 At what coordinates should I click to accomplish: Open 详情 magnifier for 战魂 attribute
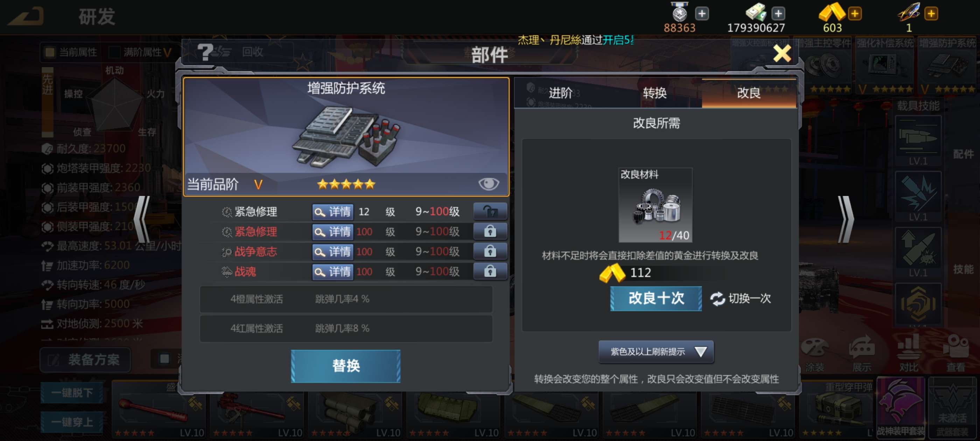point(333,272)
